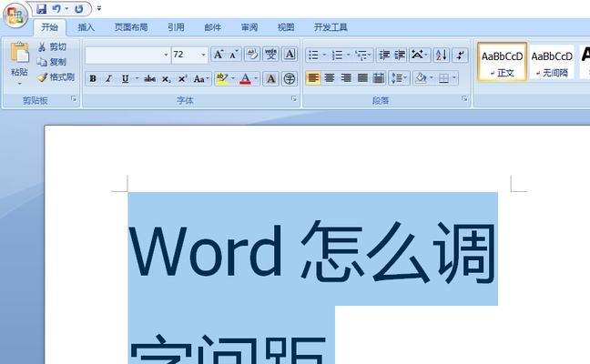Toggle superscript formatting
The width and height of the screenshot is (590, 364).
(x=182, y=78)
